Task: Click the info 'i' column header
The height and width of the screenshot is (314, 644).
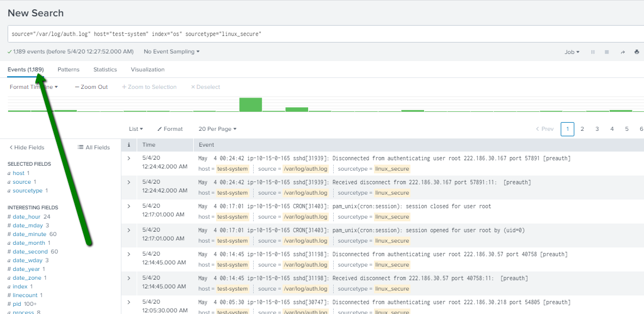Action: click(128, 144)
